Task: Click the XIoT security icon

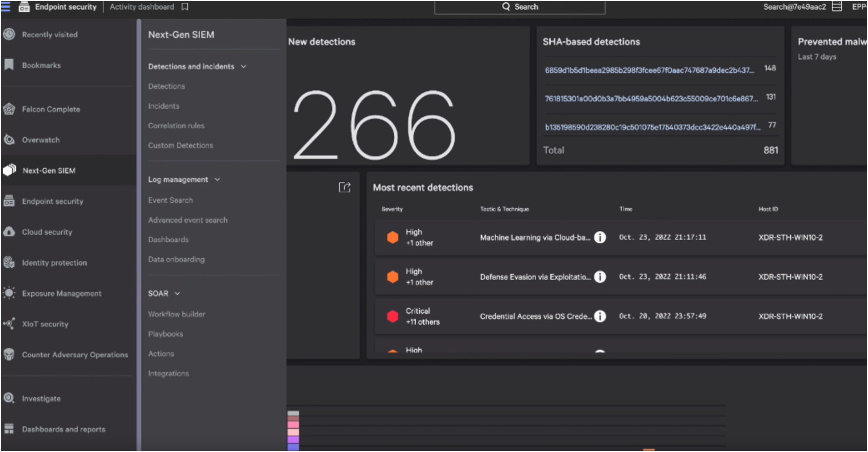Action: tap(9, 323)
